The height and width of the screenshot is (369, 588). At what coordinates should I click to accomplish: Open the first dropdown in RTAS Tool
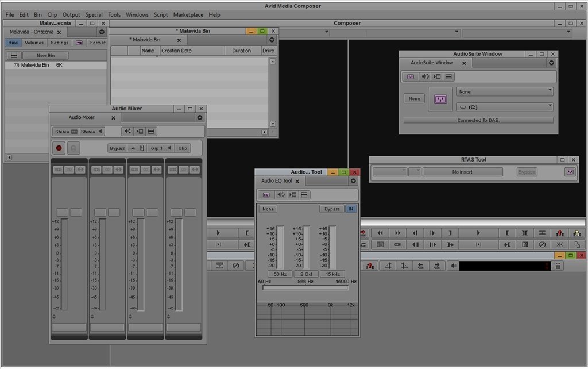(x=390, y=172)
